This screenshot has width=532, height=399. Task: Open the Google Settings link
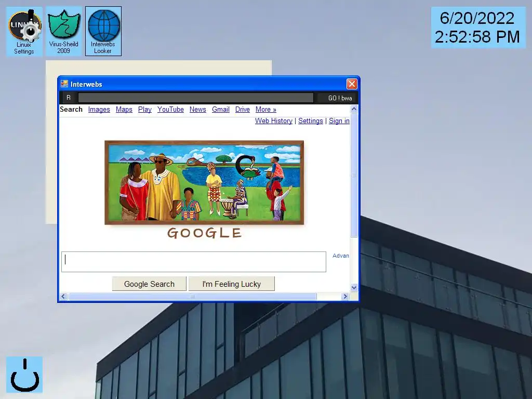[x=311, y=121]
